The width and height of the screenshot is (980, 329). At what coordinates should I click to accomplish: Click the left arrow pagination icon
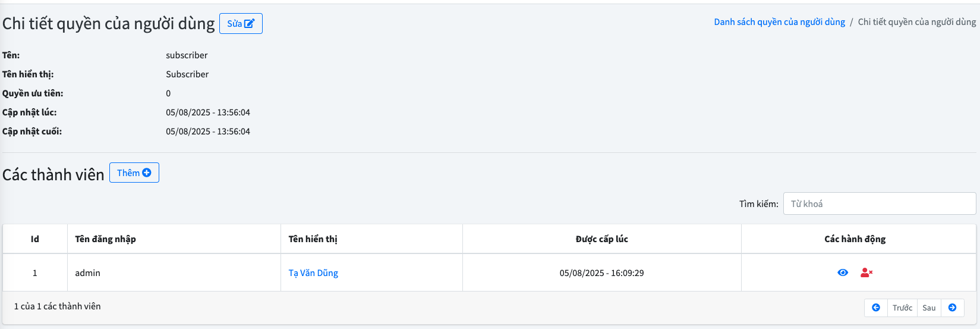pos(876,308)
